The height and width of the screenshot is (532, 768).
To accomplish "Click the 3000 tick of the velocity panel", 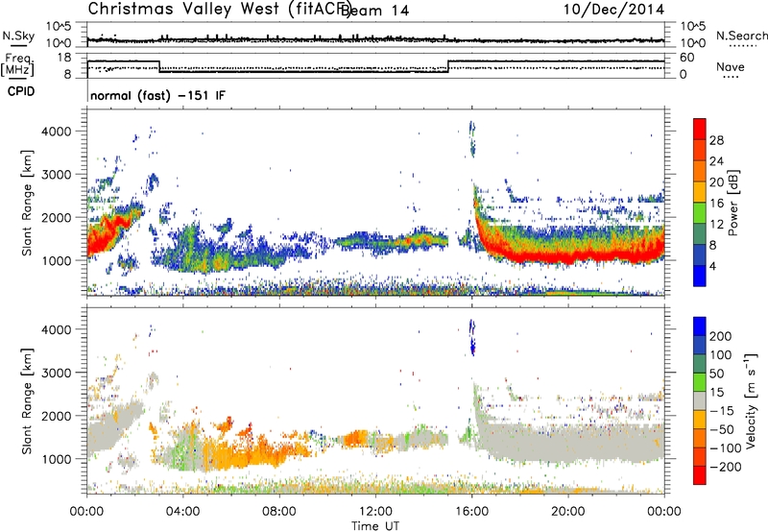I will click(57, 373).
